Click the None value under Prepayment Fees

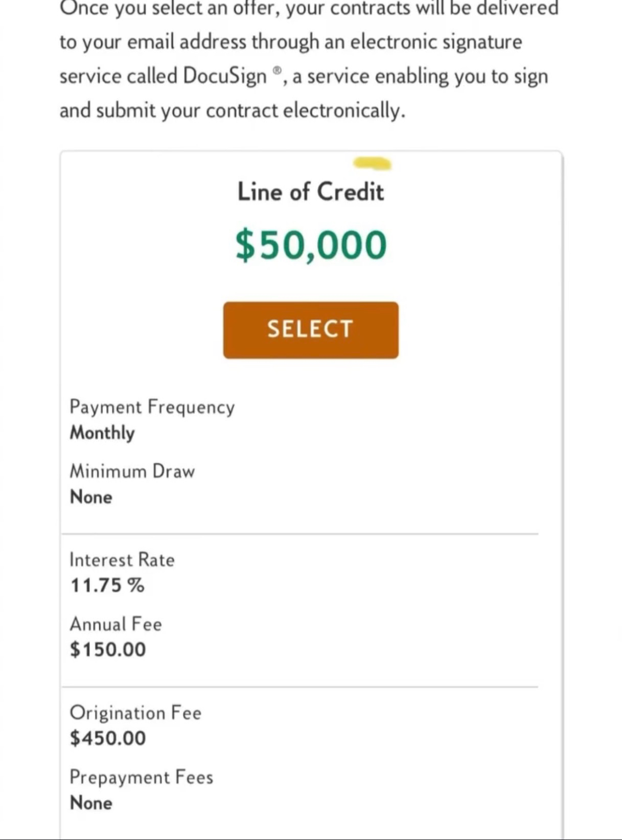coord(91,803)
